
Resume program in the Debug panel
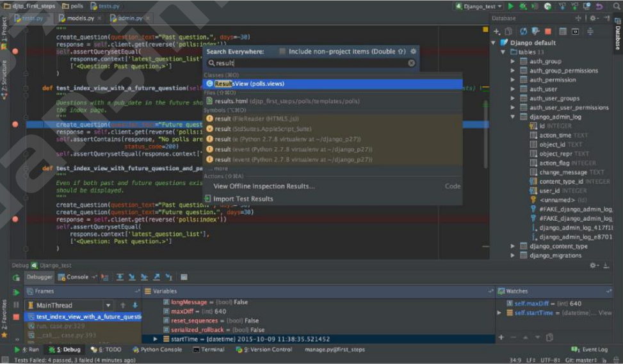tap(16, 292)
